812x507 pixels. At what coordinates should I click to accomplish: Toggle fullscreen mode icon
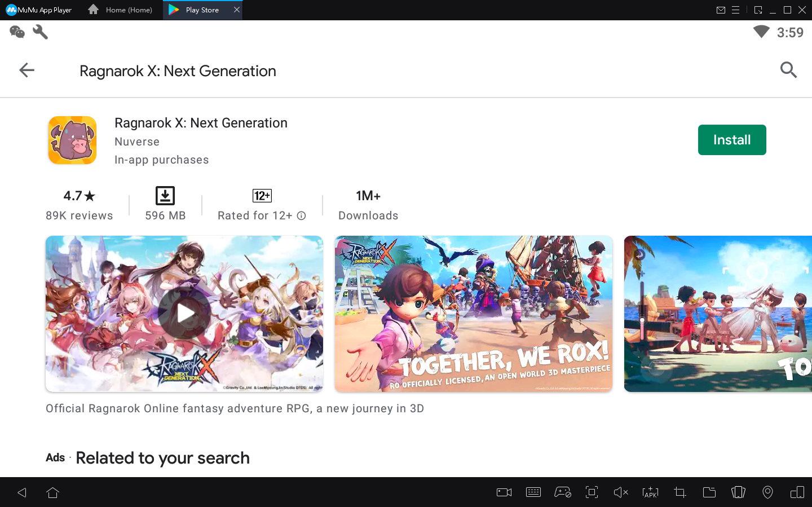[592, 492]
